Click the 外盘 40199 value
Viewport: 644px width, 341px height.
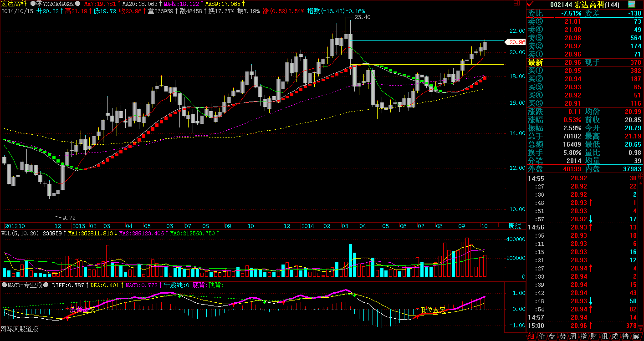(x=572, y=169)
